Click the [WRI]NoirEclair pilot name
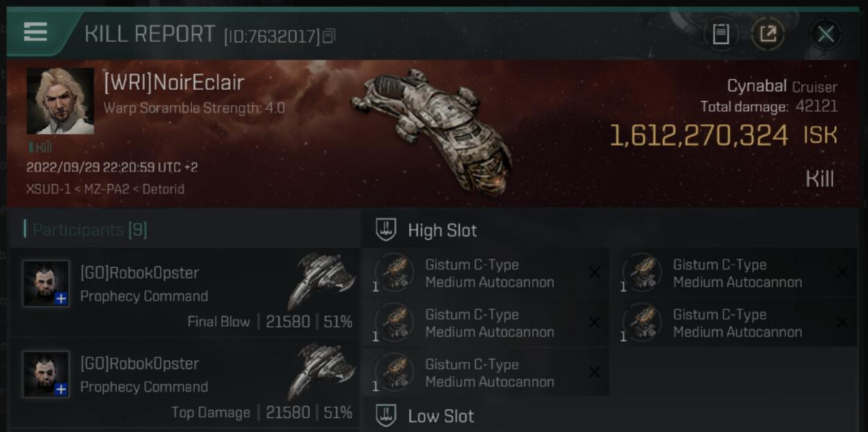Screen dimensions: 868x432 coord(173,83)
